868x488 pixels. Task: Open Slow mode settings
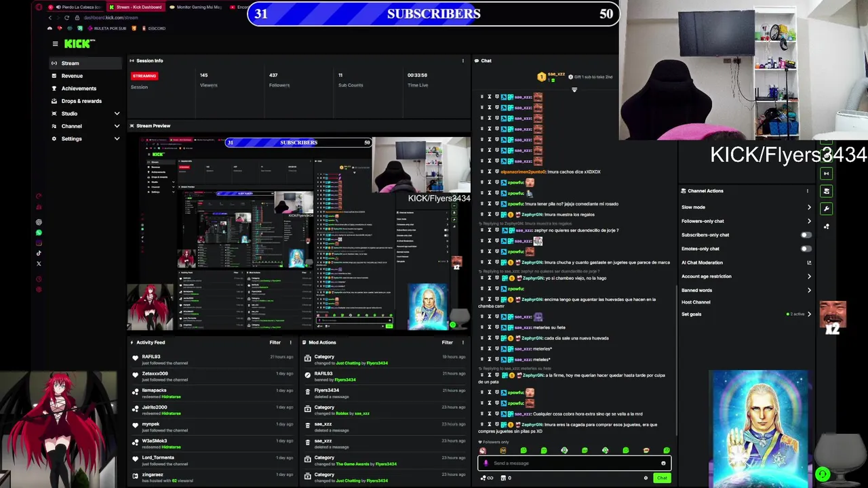click(x=746, y=207)
